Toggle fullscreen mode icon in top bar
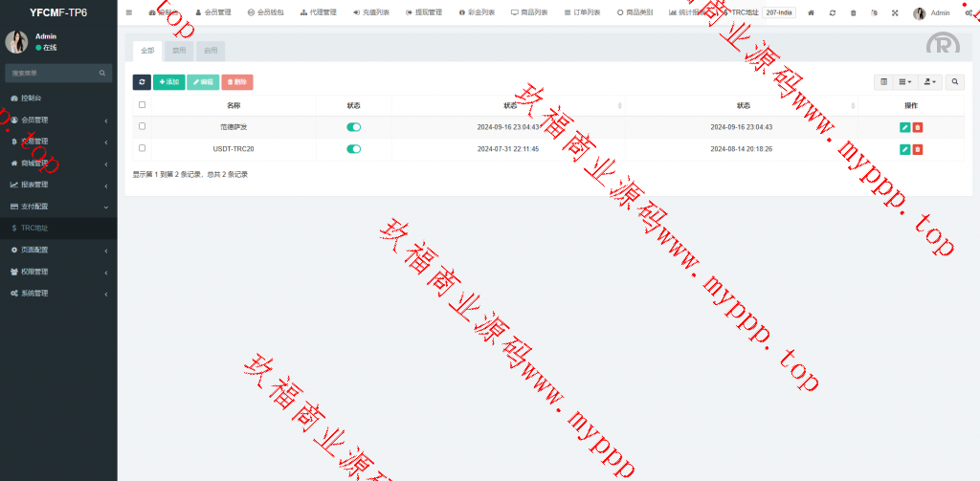 tap(895, 12)
